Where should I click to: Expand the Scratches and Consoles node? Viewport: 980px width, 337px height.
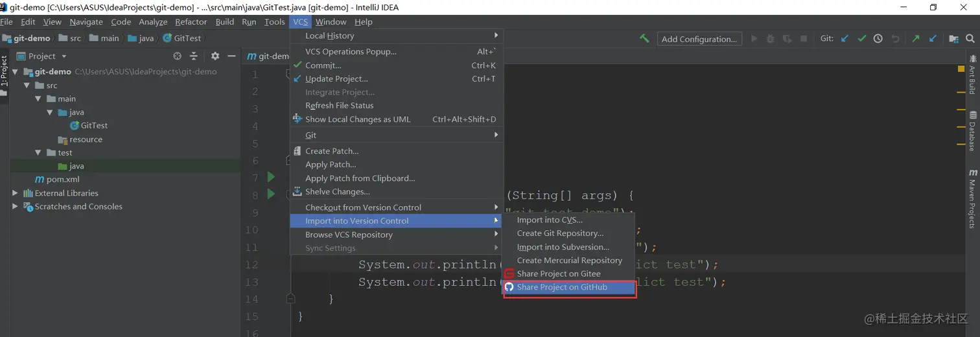16,206
